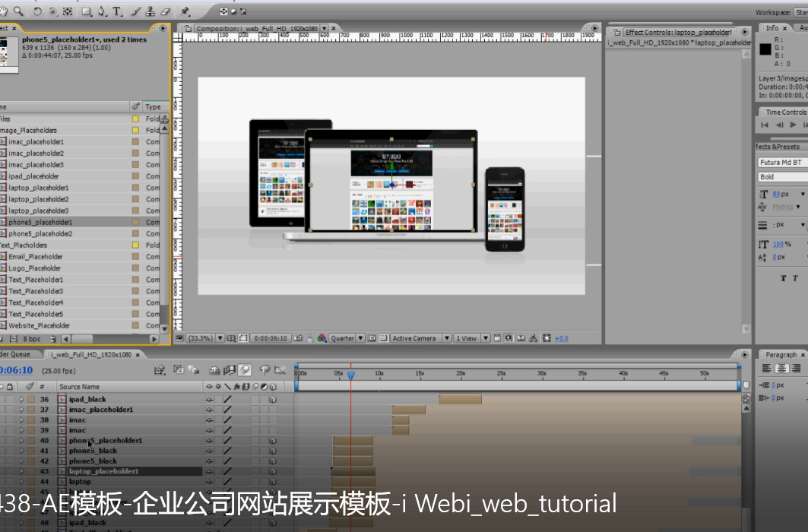This screenshot has height=532, width=808.
Task: Select the Zoom magnifier tool
Action: pos(18,11)
